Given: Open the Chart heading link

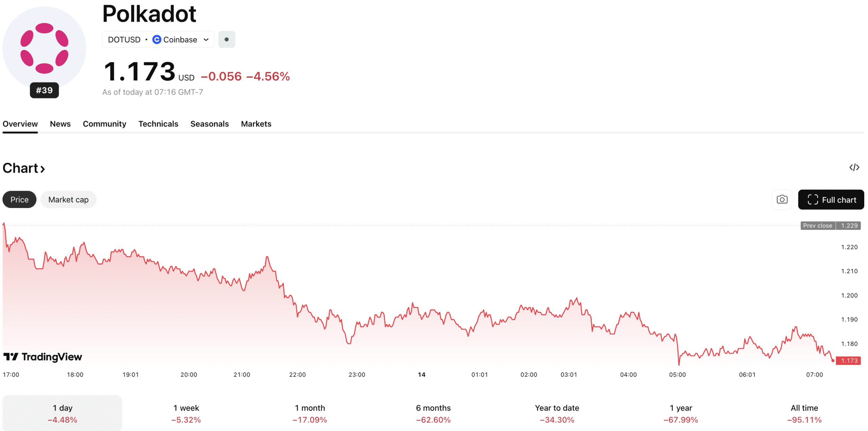Looking at the screenshot, I should pyautogui.click(x=24, y=168).
